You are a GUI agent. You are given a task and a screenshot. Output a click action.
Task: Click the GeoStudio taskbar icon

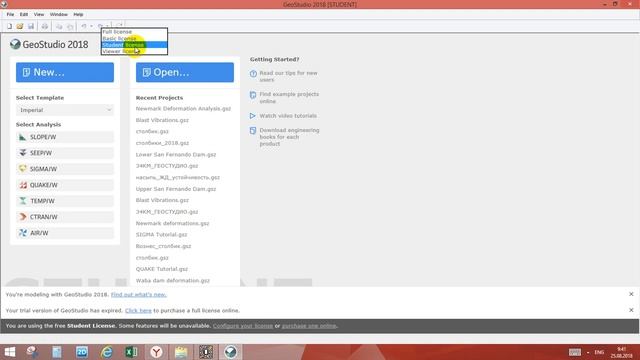coord(231,352)
